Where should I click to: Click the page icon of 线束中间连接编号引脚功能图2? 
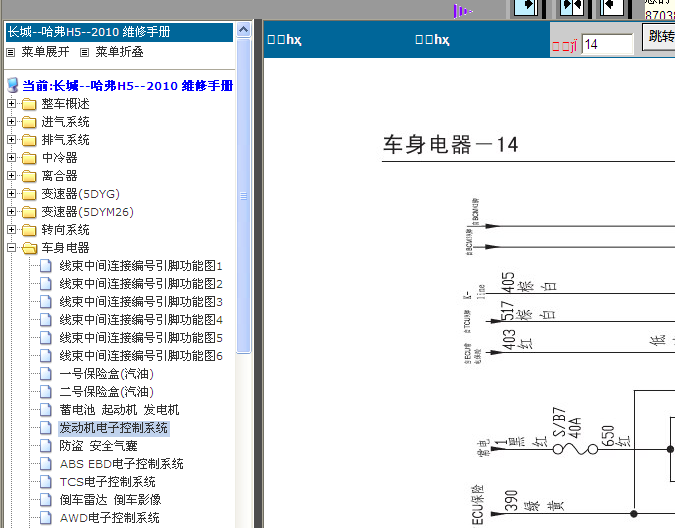[46, 284]
